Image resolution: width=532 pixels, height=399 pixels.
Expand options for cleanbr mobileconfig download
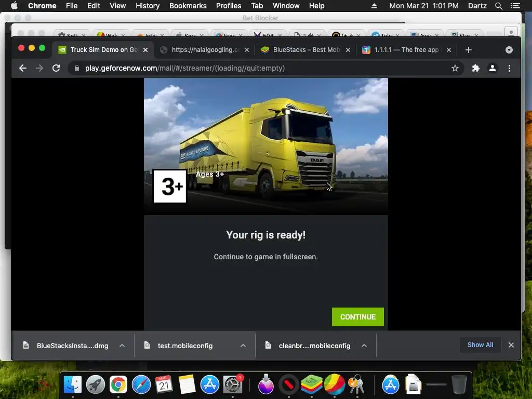click(364, 345)
